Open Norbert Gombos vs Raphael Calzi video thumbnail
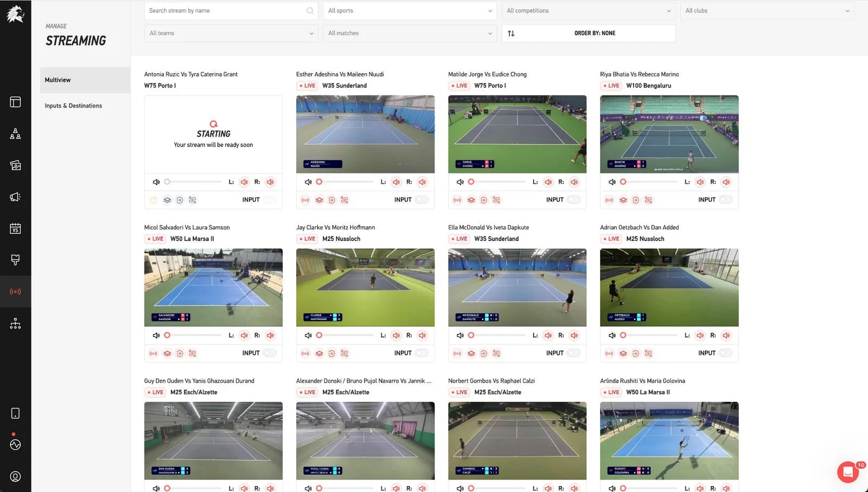Screen dimensions: 868x492 [x=518, y=441]
